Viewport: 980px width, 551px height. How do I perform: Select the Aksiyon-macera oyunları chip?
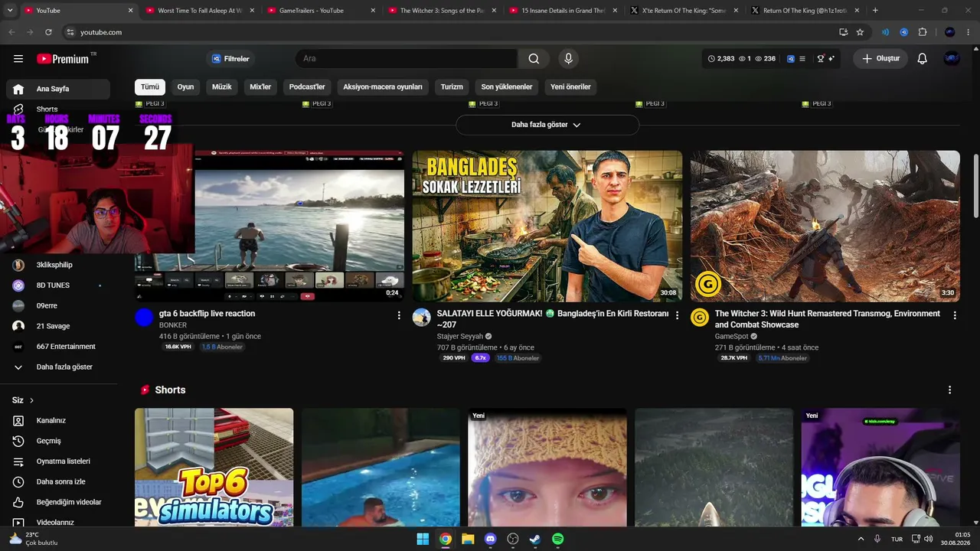coord(383,86)
